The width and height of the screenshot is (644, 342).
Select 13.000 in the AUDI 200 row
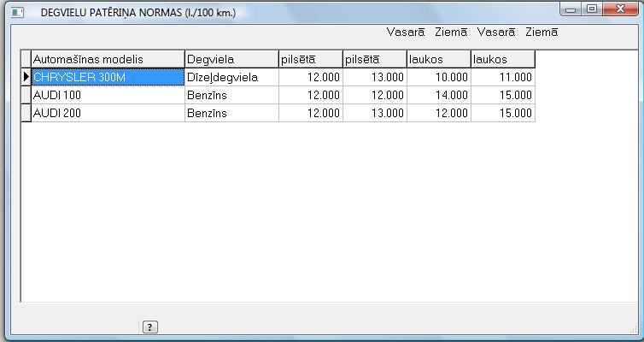[x=375, y=113]
